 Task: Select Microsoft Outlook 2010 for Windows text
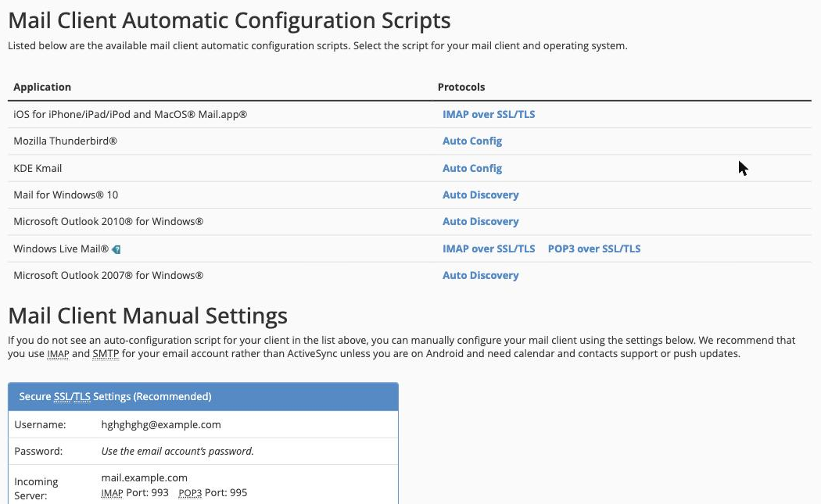pyautogui.click(x=109, y=221)
